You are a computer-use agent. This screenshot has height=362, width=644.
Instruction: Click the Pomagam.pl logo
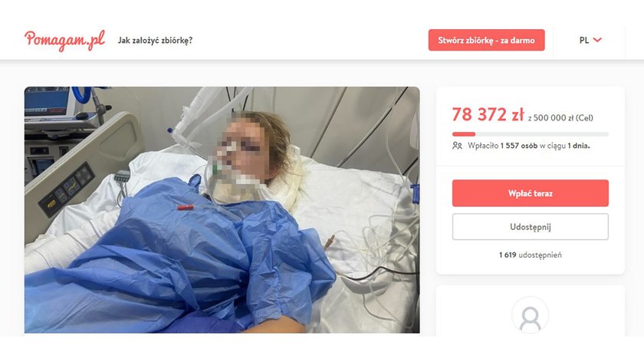(64, 41)
